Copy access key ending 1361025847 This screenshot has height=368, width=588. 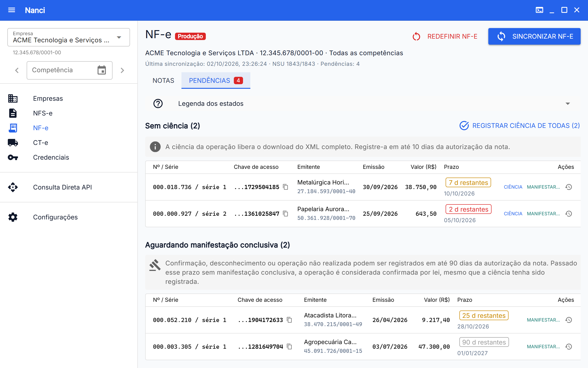[x=286, y=214]
